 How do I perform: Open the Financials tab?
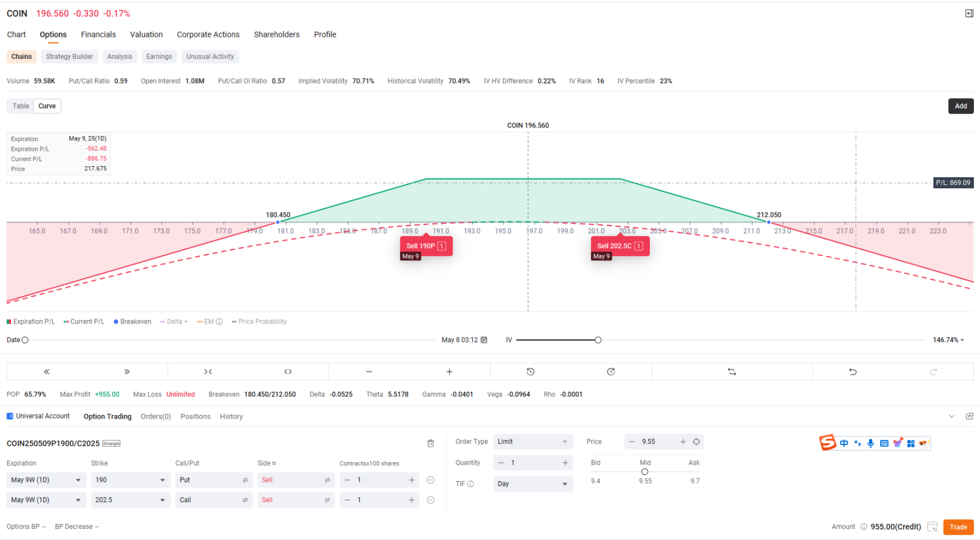click(x=98, y=34)
